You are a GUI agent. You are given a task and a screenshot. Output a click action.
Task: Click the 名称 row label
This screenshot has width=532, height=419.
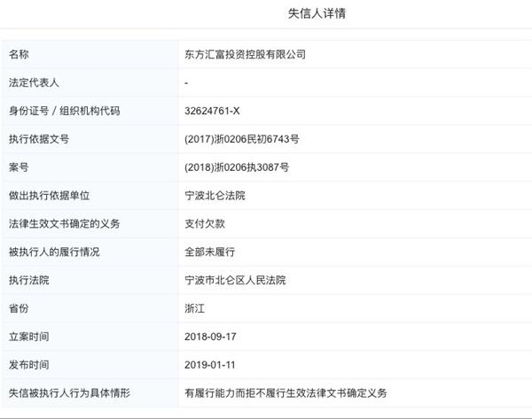coord(20,54)
